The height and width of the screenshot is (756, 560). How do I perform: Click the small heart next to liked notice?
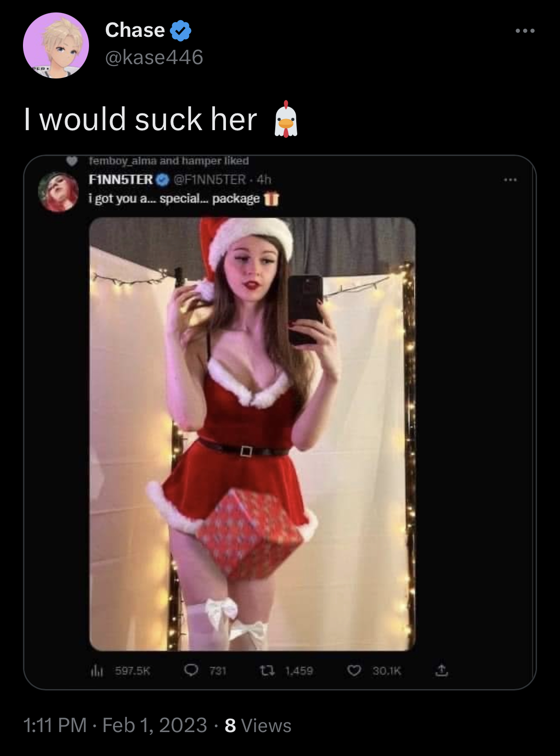tap(72, 161)
